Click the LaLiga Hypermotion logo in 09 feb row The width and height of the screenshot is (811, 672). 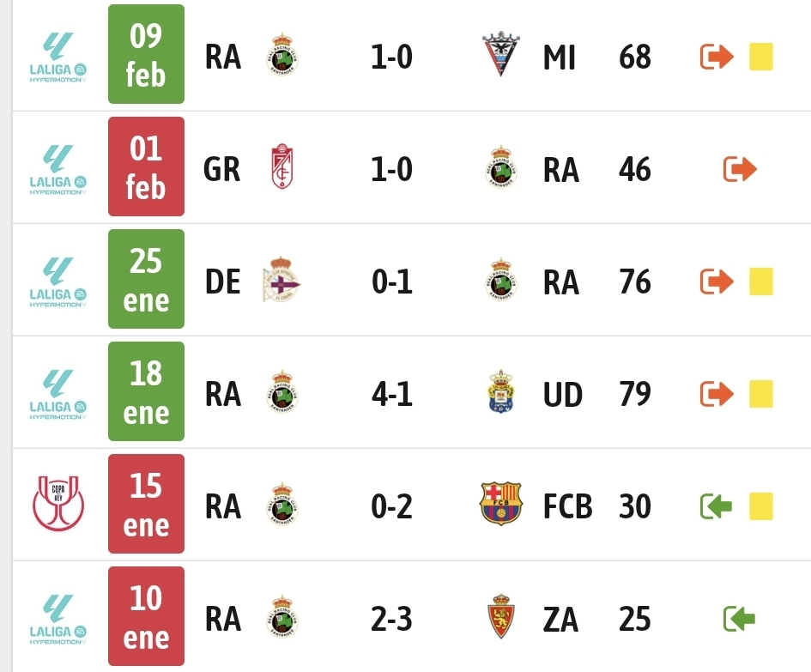pyautogui.click(x=57, y=57)
